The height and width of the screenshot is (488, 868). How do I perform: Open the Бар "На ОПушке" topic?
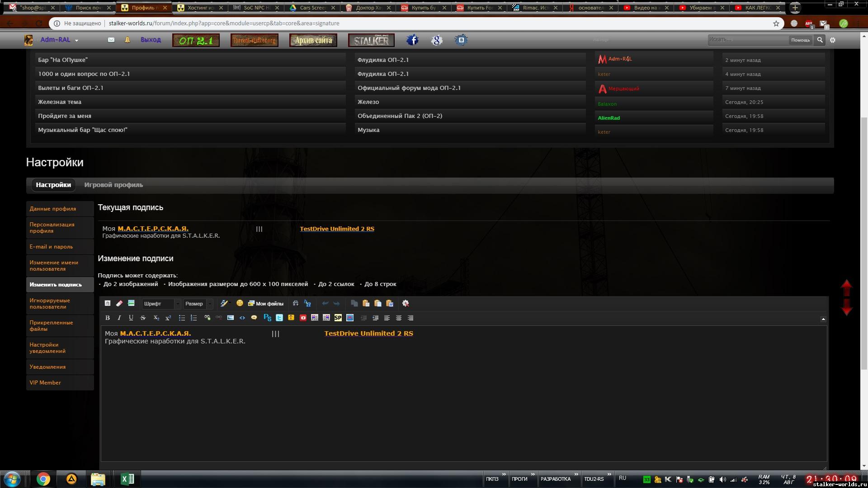click(x=63, y=60)
